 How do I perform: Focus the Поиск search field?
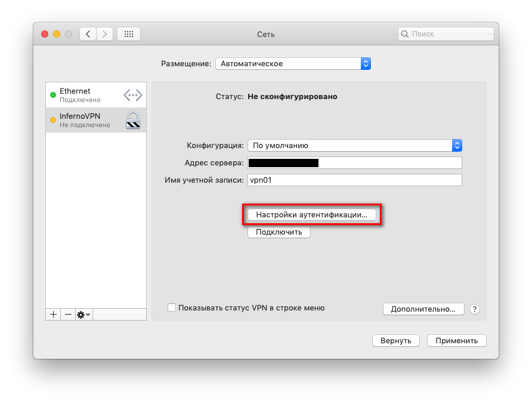(x=446, y=34)
